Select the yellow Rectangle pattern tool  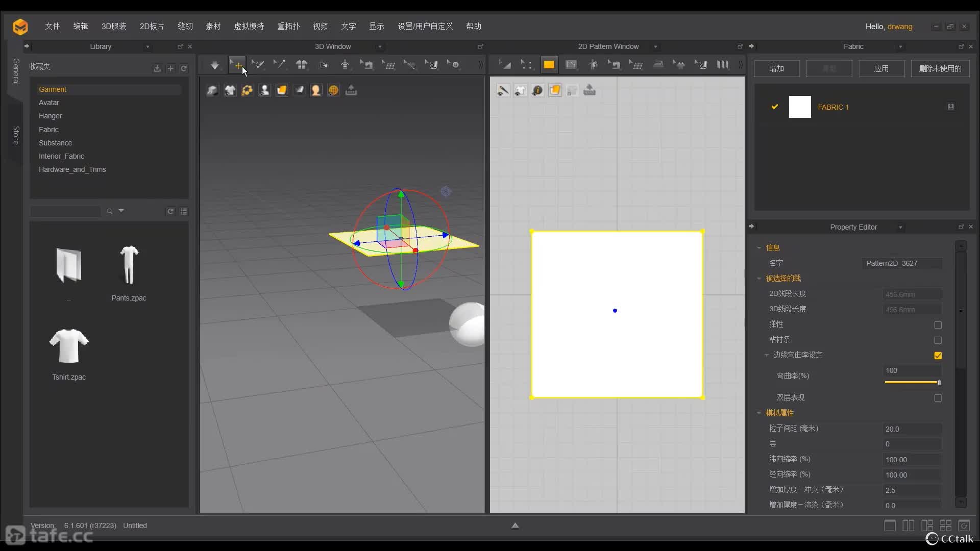pyautogui.click(x=549, y=65)
